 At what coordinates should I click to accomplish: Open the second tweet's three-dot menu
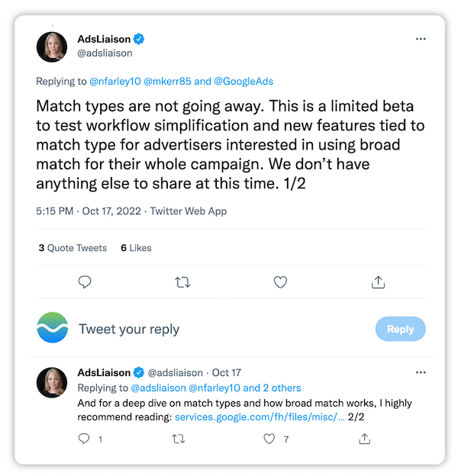[x=420, y=372]
